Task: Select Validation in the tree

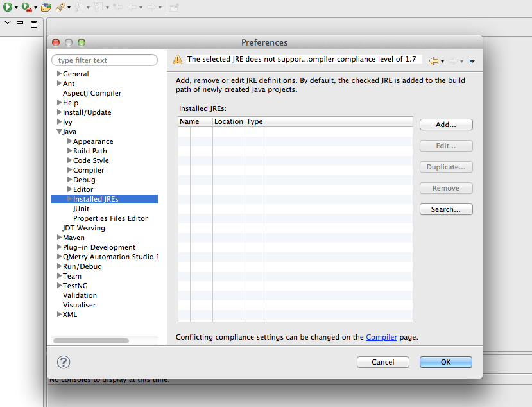Action: point(80,295)
